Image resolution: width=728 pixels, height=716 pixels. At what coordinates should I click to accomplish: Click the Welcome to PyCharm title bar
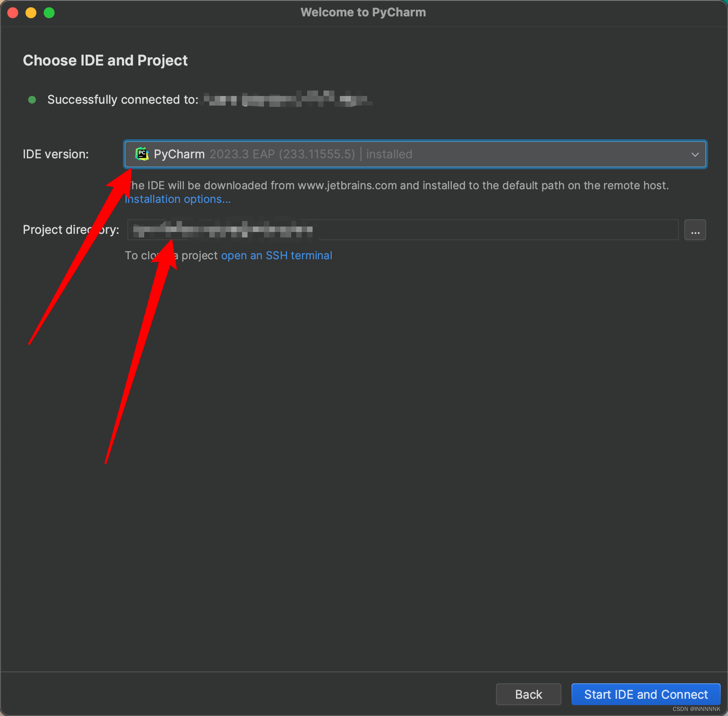[x=363, y=12]
